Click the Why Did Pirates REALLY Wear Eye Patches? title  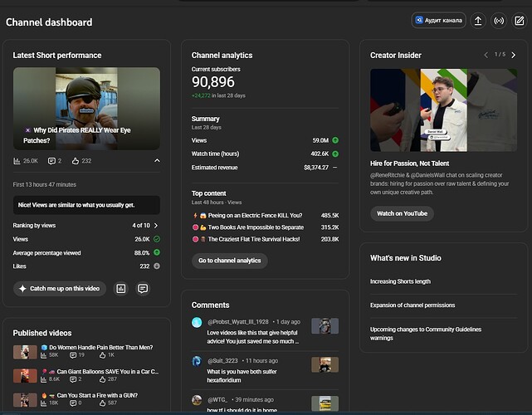(x=77, y=135)
